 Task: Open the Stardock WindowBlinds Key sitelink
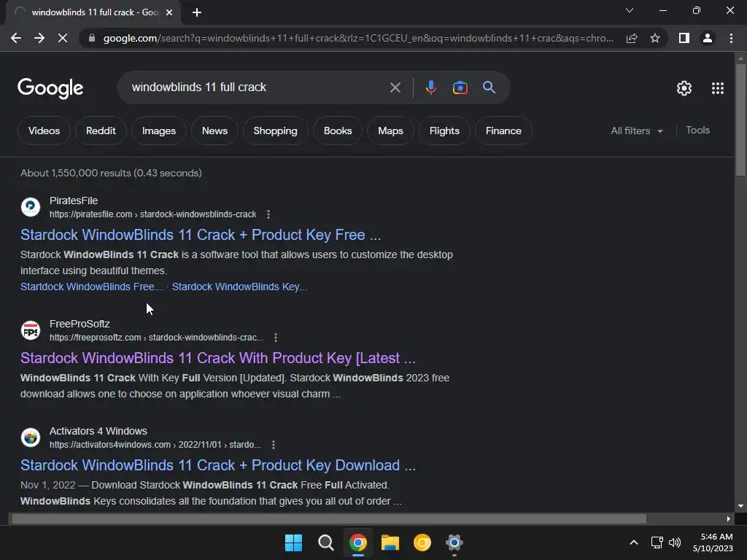click(x=239, y=287)
